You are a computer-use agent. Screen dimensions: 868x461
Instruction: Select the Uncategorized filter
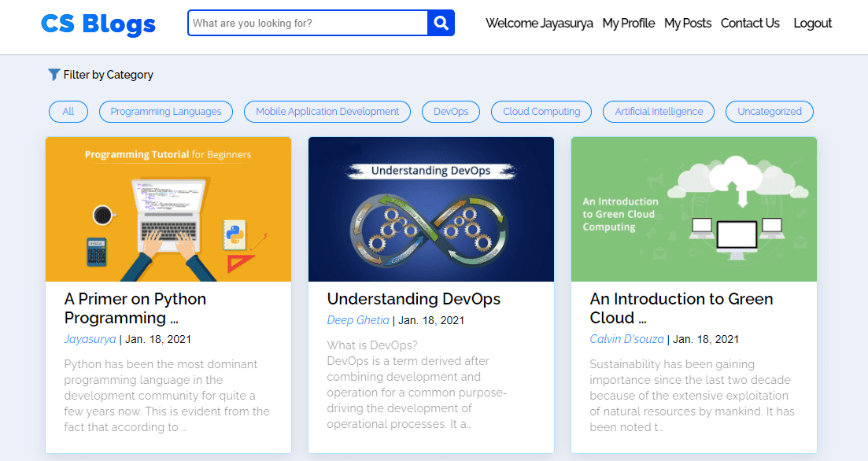[x=769, y=111]
